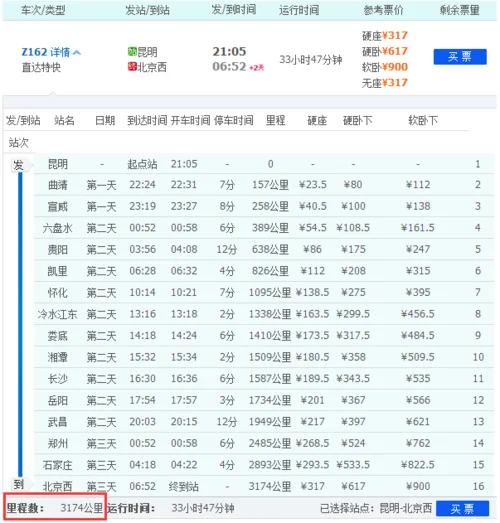Click the 638公里 distance for 贵阳
Image resolution: width=500 pixels, height=523 pixels.
click(x=270, y=249)
